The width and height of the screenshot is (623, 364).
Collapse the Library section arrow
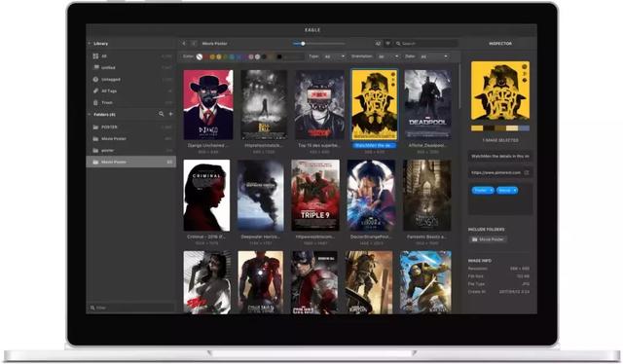[x=89, y=44]
